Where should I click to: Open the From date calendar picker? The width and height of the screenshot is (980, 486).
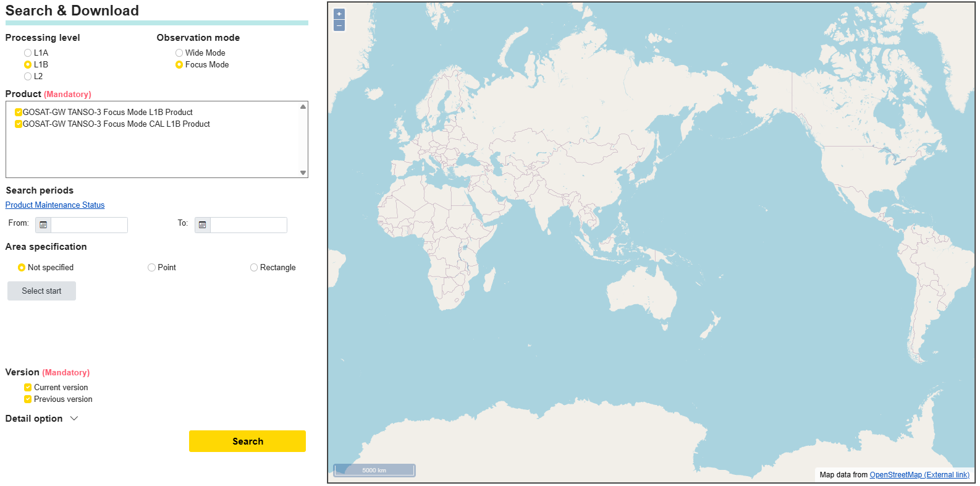[43, 225]
